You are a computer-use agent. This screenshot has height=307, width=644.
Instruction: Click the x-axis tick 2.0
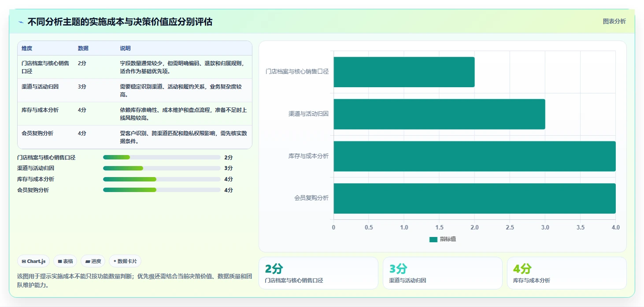474,228
